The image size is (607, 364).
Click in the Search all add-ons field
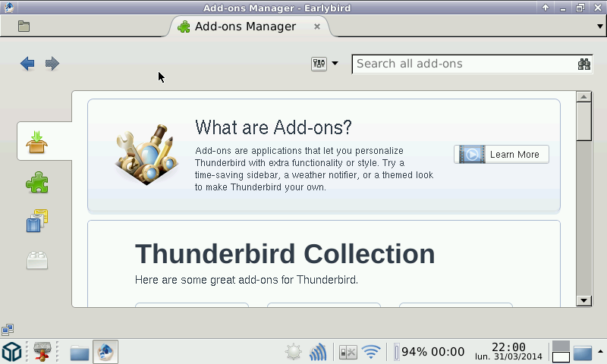(x=463, y=64)
